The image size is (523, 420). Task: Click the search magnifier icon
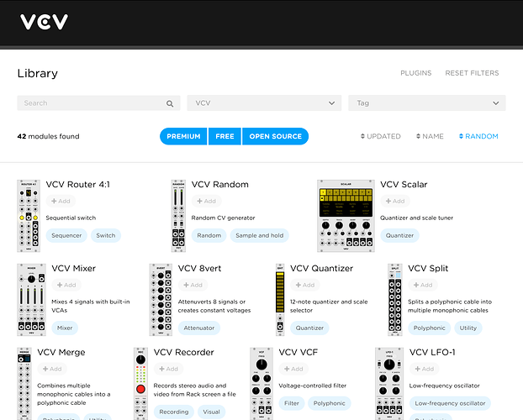coord(170,103)
